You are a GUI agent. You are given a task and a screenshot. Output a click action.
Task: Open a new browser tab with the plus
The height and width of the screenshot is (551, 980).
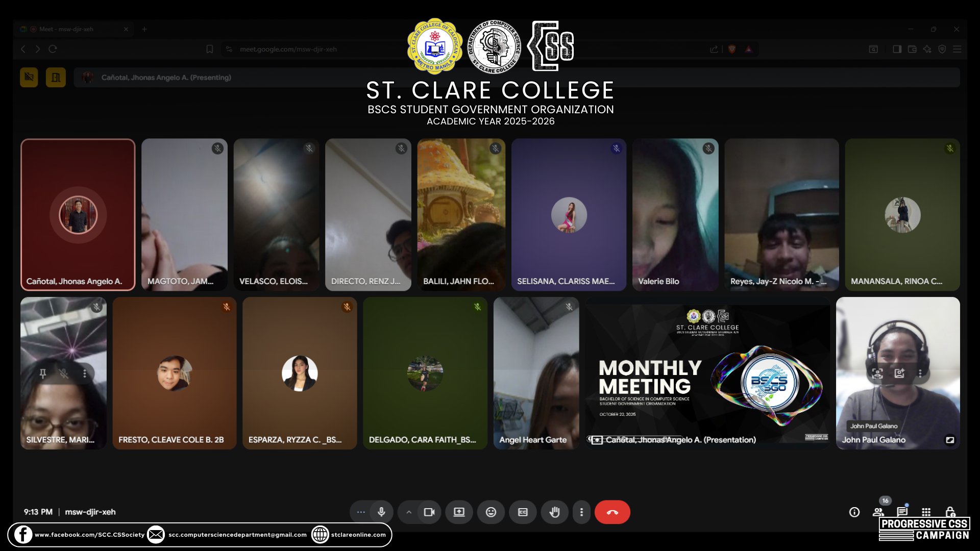[x=144, y=29]
